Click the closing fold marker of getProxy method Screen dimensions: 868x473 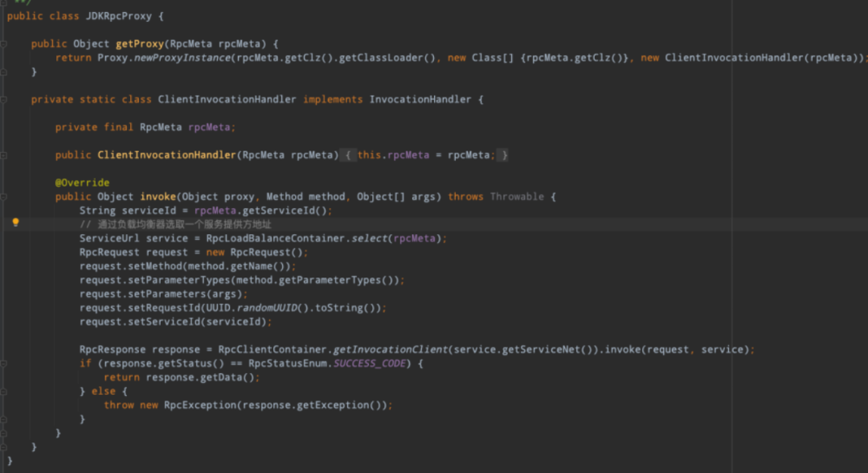[3, 72]
